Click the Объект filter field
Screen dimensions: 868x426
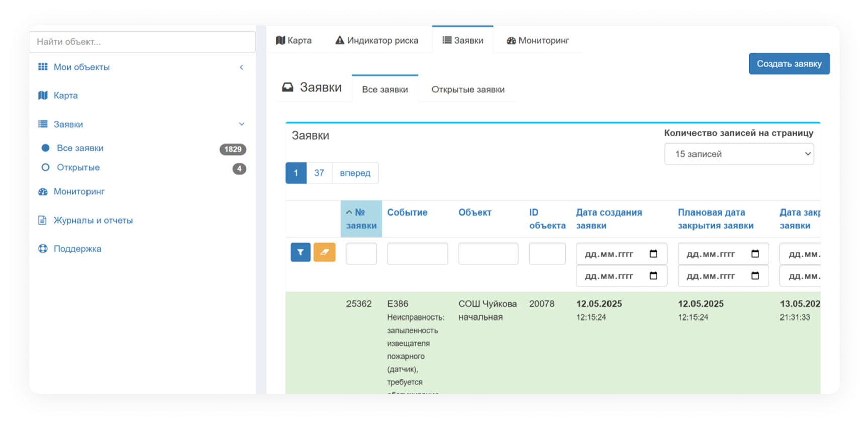(488, 253)
